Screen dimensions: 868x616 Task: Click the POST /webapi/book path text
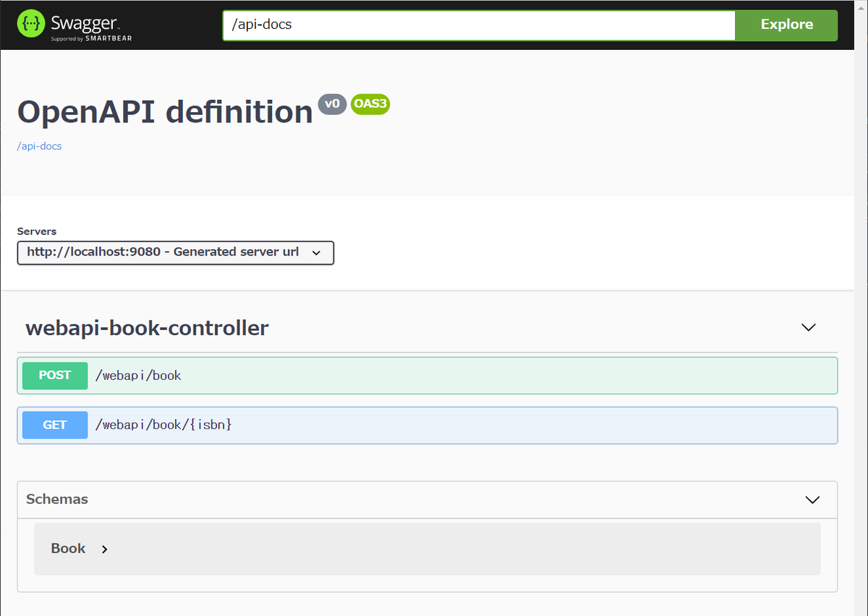coord(138,376)
